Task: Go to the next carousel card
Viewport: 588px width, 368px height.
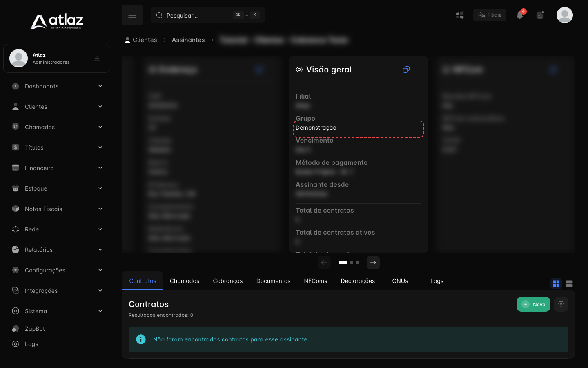Action: tap(373, 263)
